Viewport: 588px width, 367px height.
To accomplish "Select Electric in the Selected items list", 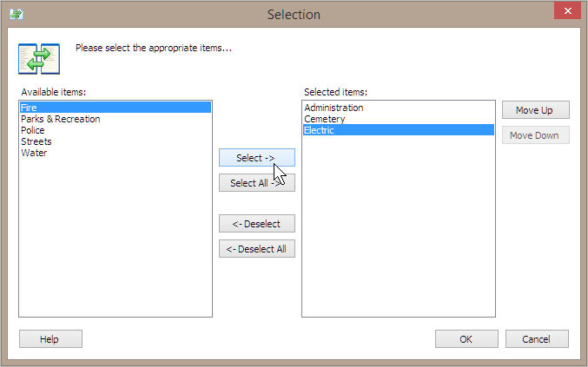I will click(x=399, y=130).
